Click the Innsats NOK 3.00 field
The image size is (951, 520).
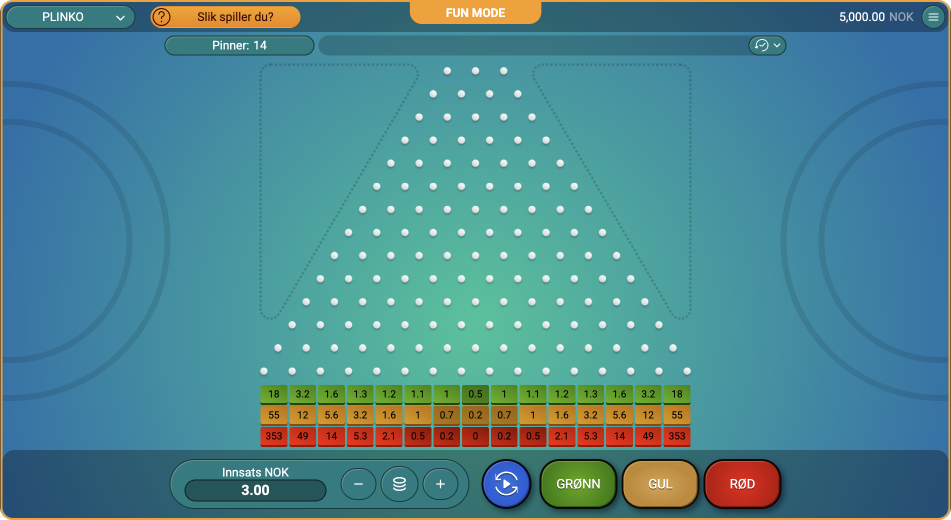[x=255, y=490]
